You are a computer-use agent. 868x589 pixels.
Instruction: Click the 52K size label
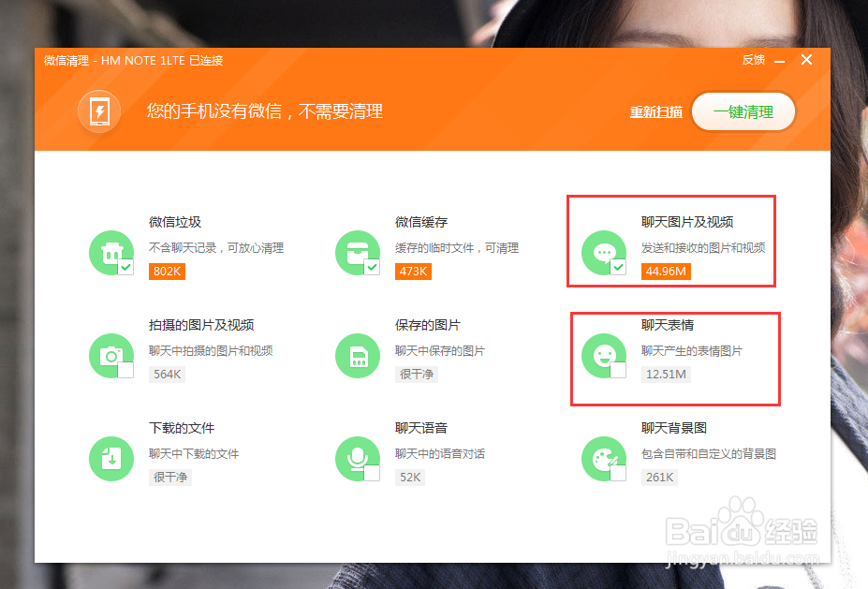(410, 478)
